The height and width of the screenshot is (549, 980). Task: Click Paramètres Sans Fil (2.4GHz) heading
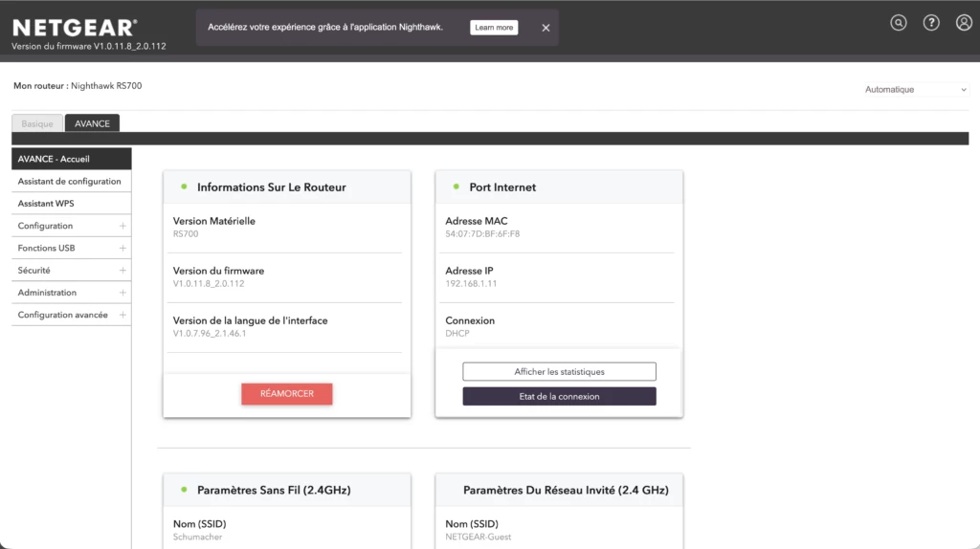click(274, 491)
